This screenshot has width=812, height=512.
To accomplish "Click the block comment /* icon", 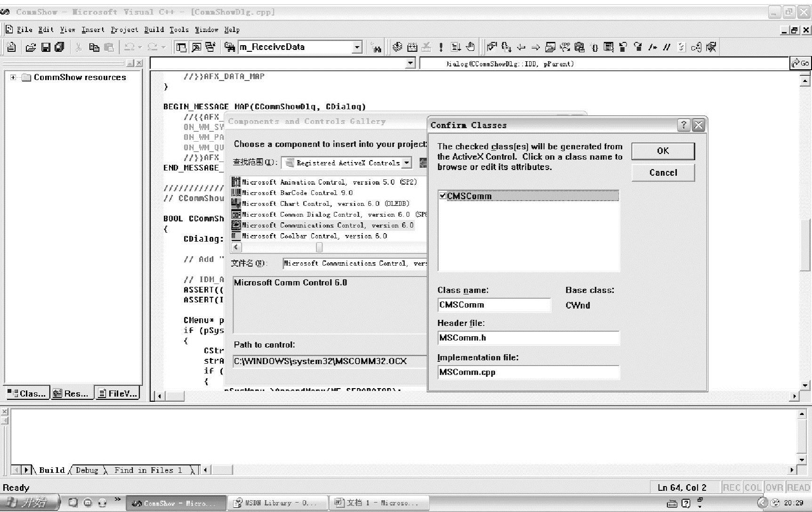I will point(652,47).
